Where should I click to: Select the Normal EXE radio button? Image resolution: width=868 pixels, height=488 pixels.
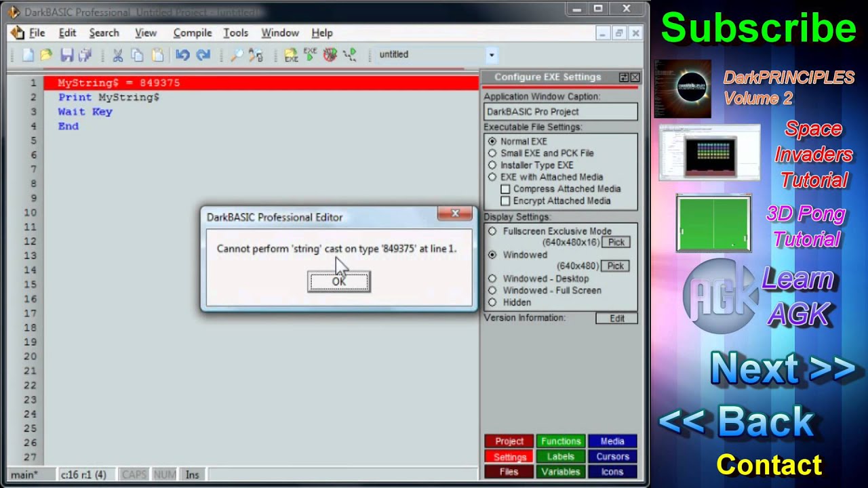[492, 141]
